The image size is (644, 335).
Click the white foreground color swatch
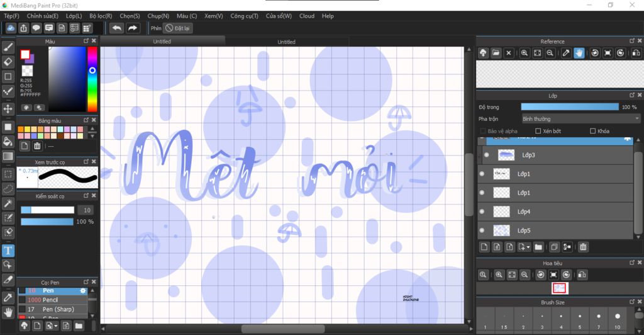click(x=25, y=54)
